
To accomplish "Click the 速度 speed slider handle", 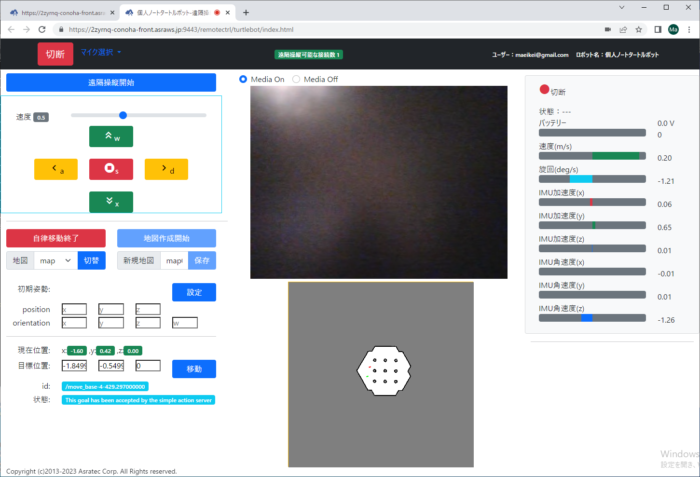I will [123, 115].
